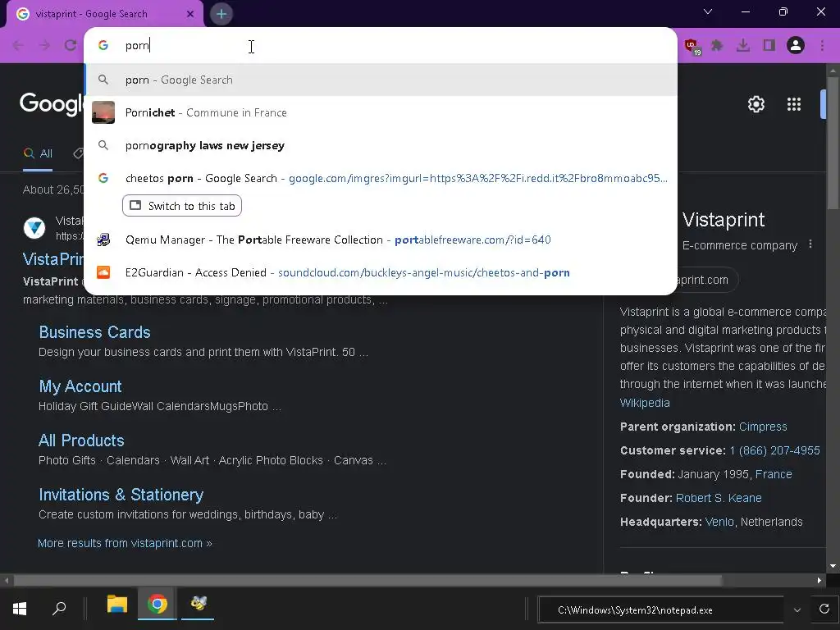Click the Chrome icon on the taskbar

click(157, 605)
